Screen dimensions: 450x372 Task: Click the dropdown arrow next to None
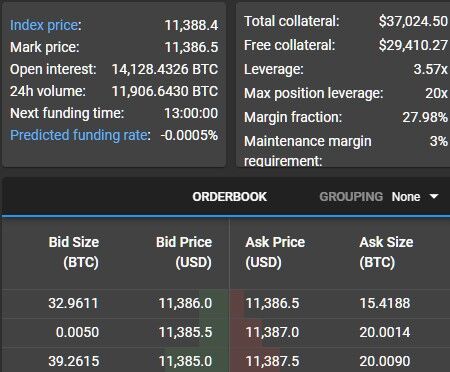coord(434,196)
